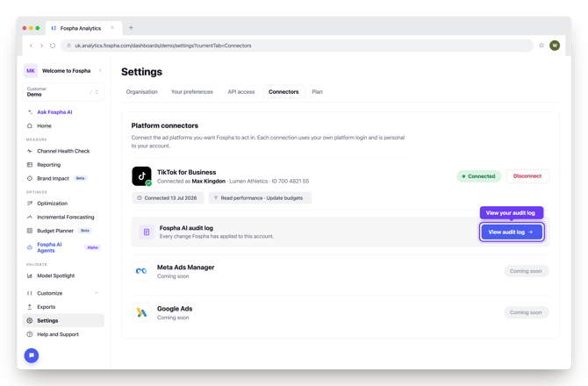The width and height of the screenshot is (588, 386).
Task: Go back using browser back arrow
Action: [31, 46]
